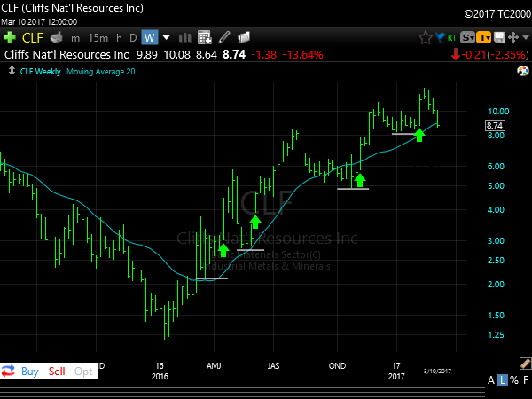Open the timeframe dropdown arrow after W
532x399 pixels.
click(167, 37)
